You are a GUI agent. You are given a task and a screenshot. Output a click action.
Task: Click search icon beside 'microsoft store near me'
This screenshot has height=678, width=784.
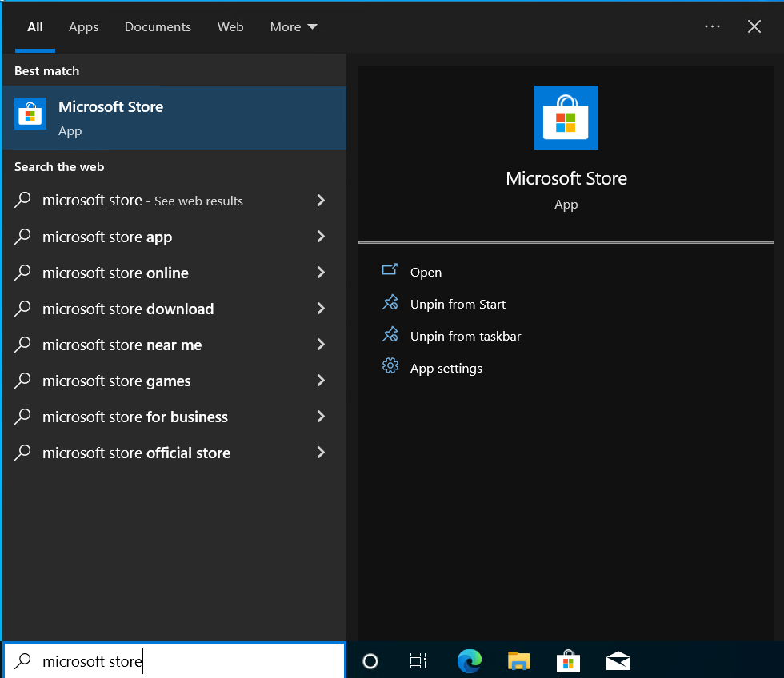tap(23, 345)
